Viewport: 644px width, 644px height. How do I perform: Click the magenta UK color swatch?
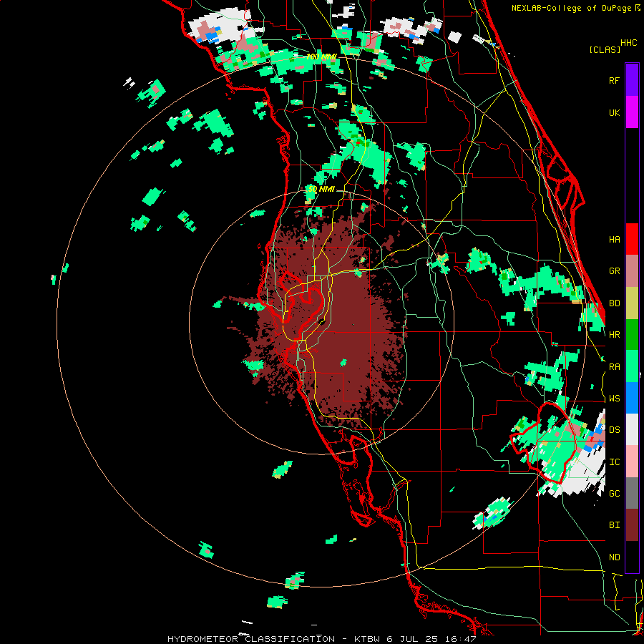[632, 112]
